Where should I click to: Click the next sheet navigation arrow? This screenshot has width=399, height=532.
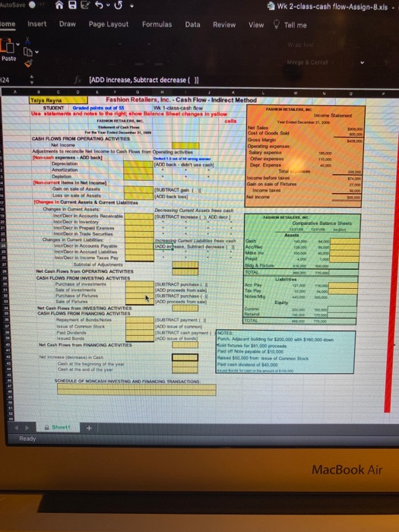26,427
